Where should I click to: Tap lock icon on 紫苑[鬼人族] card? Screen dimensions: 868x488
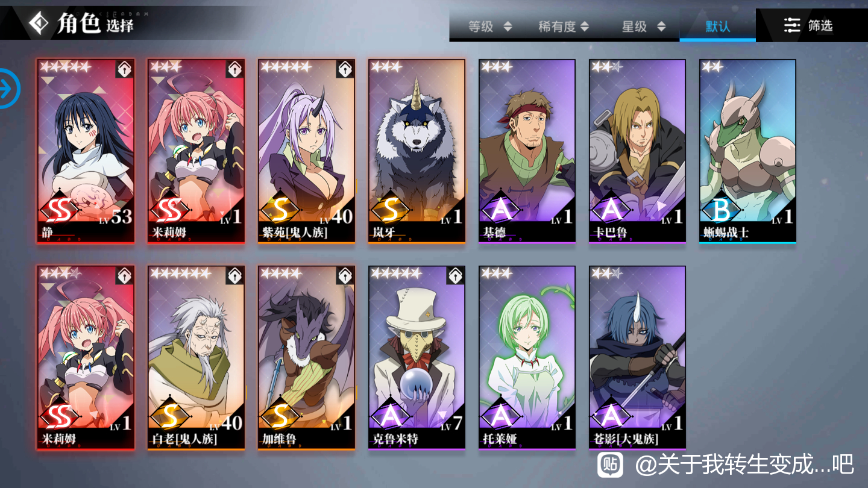tap(345, 69)
